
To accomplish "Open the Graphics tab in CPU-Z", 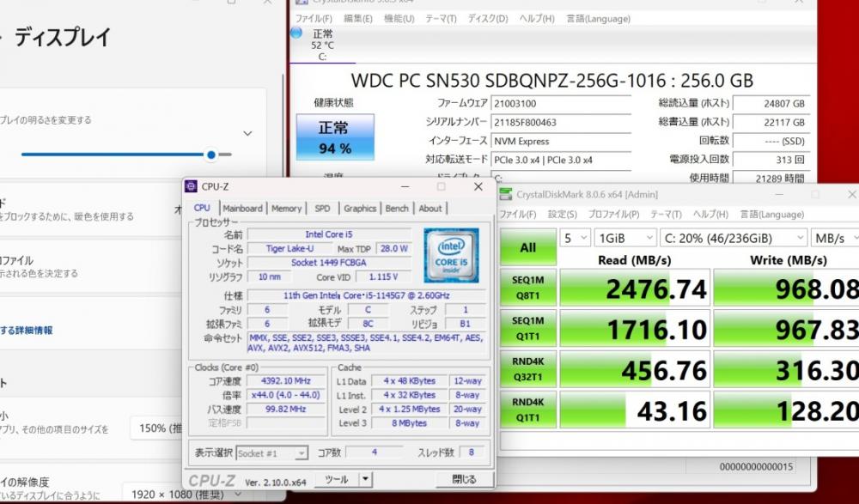I will [x=360, y=208].
